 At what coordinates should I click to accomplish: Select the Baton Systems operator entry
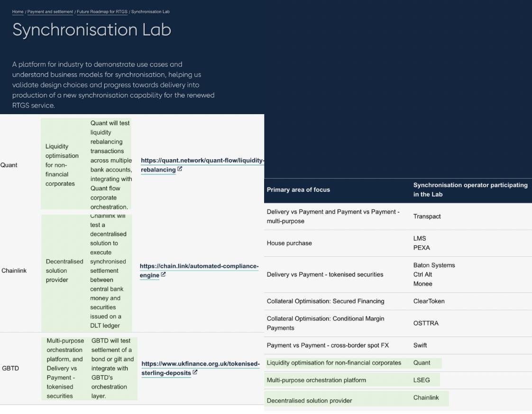[434, 265]
